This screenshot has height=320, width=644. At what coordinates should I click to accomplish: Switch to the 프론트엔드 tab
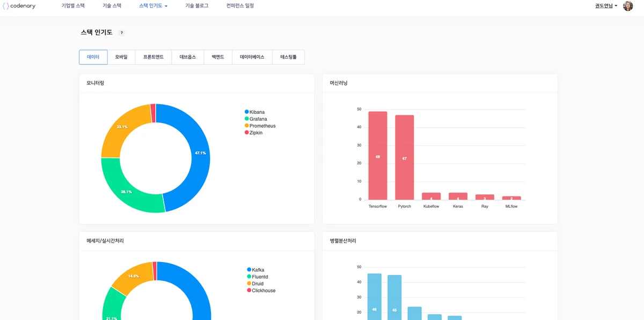tap(153, 57)
